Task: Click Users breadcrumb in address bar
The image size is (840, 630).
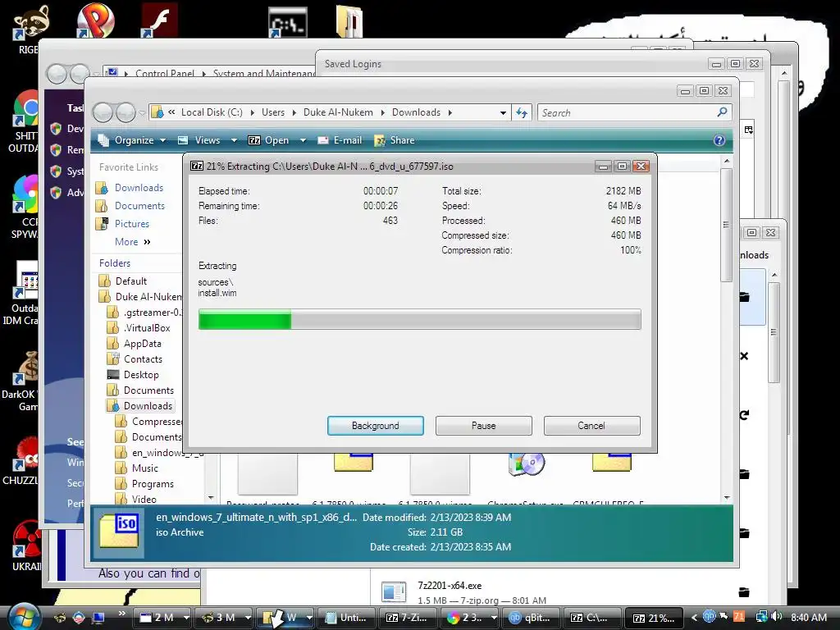Action: [x=273, y=112]
